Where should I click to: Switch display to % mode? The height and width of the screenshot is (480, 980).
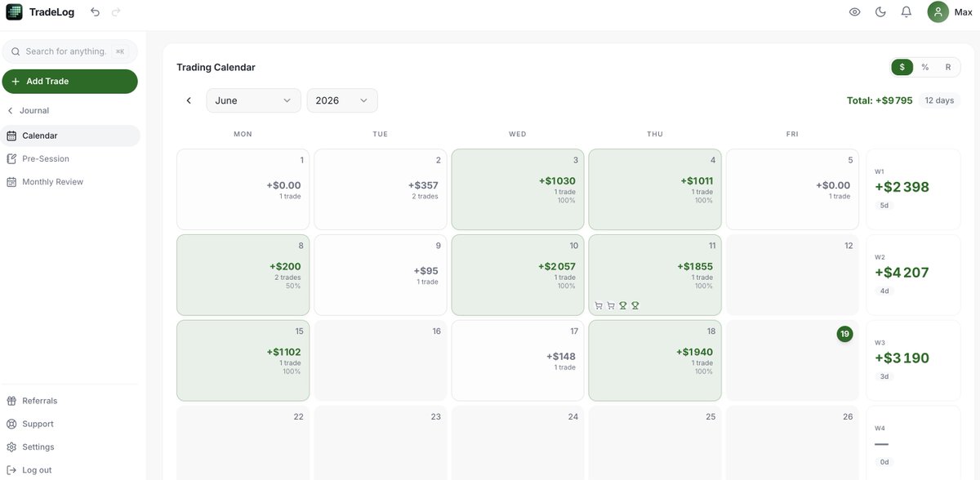(925, 67)
